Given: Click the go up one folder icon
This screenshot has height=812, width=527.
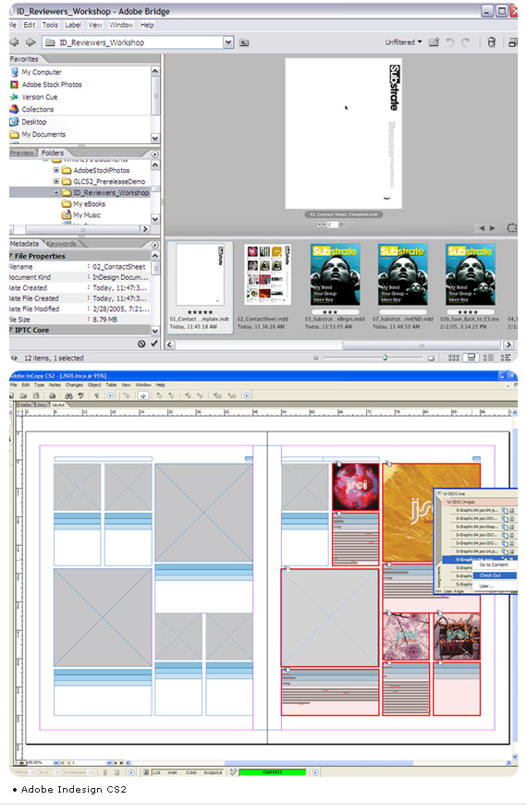Looking at the screenshot, I should 244,42.
